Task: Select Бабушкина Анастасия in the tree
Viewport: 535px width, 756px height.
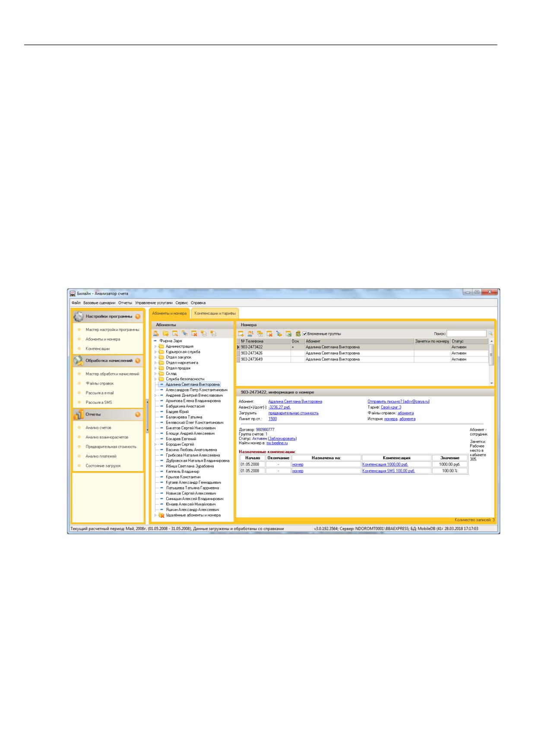Action: point(185,406)
